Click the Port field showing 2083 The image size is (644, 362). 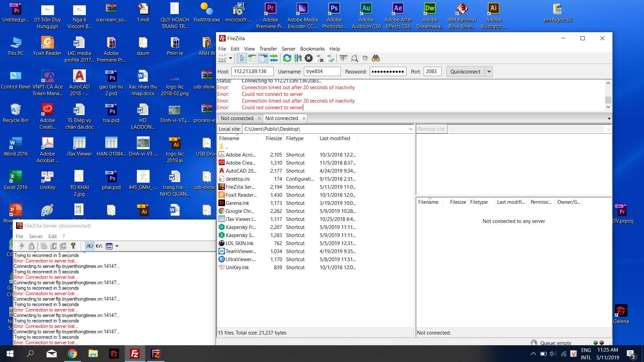pyautogui.click(x=432, y=71)
